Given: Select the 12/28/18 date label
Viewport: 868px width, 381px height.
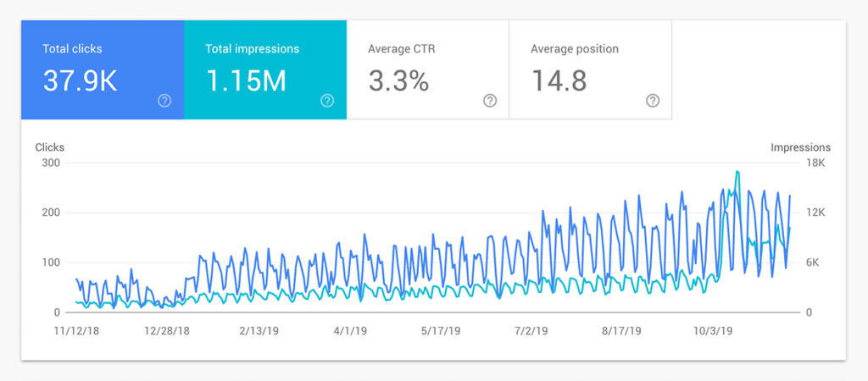Looking at the screenshot, I should click(x=167, y=330).
